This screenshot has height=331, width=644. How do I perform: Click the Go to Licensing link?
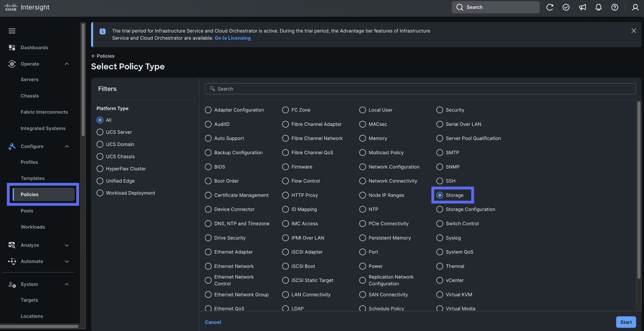tap(232, 38)
